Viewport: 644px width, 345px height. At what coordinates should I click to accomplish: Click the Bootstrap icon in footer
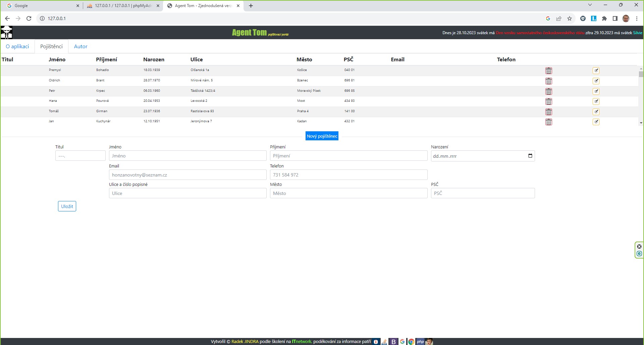393,342
